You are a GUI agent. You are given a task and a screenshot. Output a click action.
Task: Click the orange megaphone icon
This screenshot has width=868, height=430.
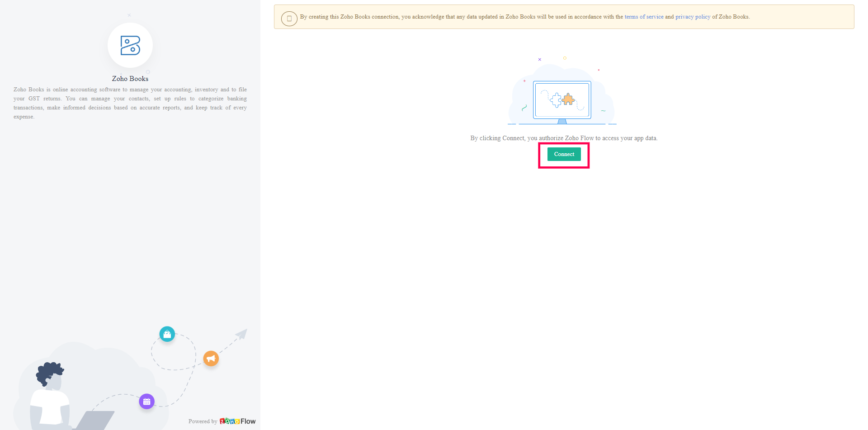(x=211, y=359)
